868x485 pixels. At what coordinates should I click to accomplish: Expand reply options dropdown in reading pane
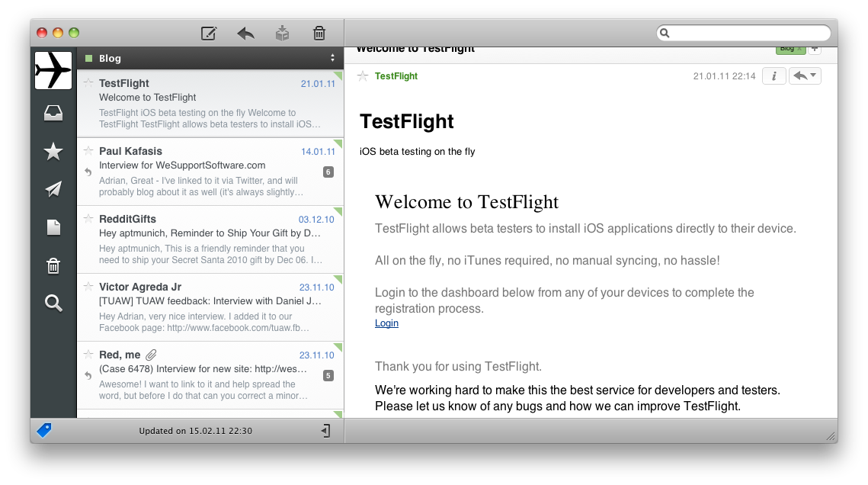click(x=805, y=75)
